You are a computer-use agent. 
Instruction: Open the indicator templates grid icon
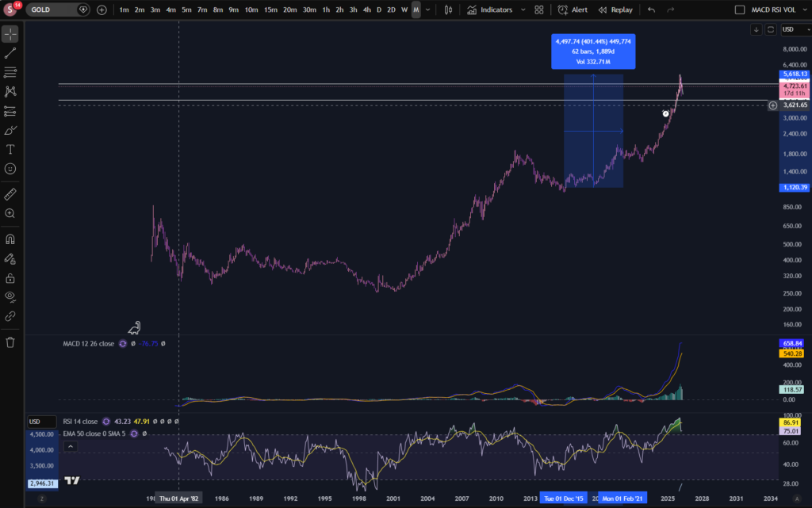coord(539,10)
